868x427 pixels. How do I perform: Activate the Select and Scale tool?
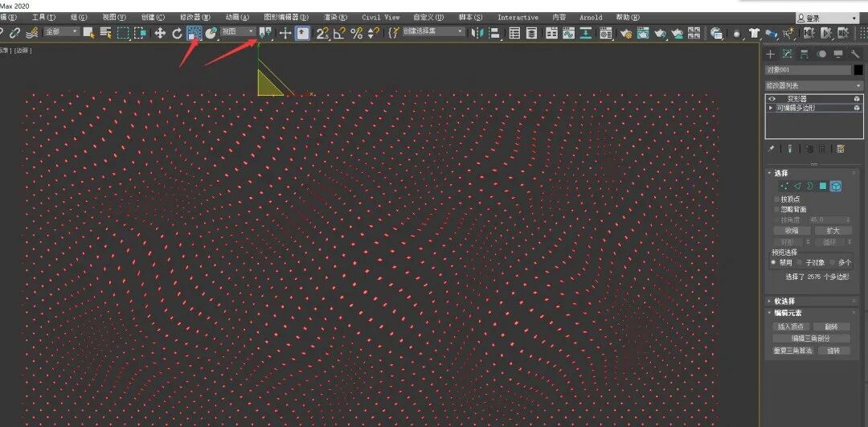(194, 33)
